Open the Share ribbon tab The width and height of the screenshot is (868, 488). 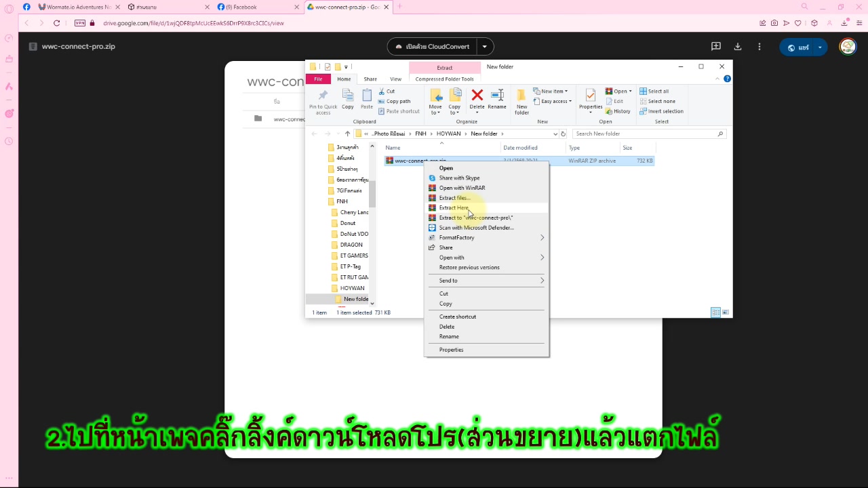pos(370,79)
